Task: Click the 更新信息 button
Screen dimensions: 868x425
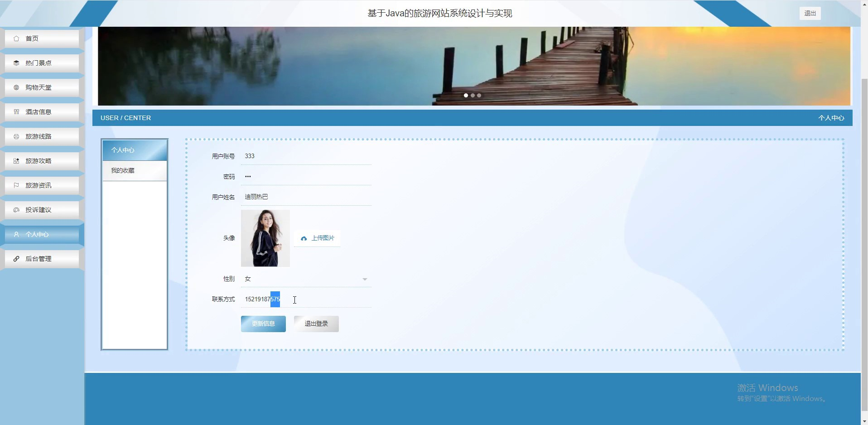Action: [263, 324]
